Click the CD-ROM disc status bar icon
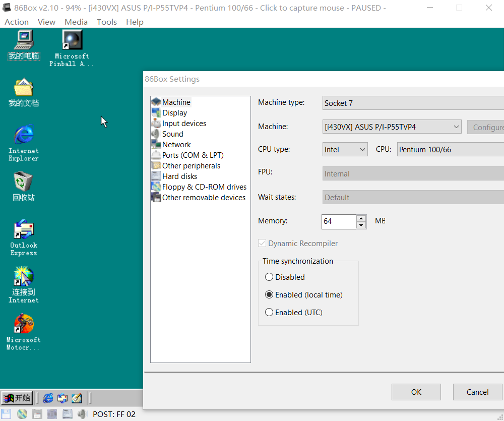The width and height of the screenshot is (504, 421). click(x=22, y=414)
